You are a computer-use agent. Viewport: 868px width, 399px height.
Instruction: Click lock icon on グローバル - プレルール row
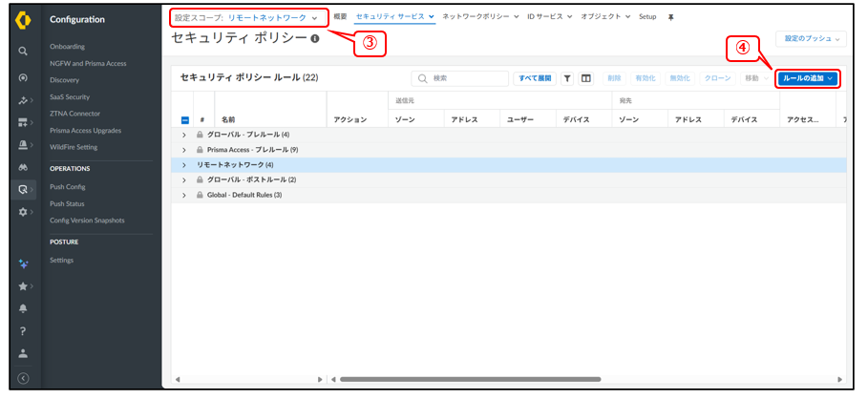[x=201, y=135]
